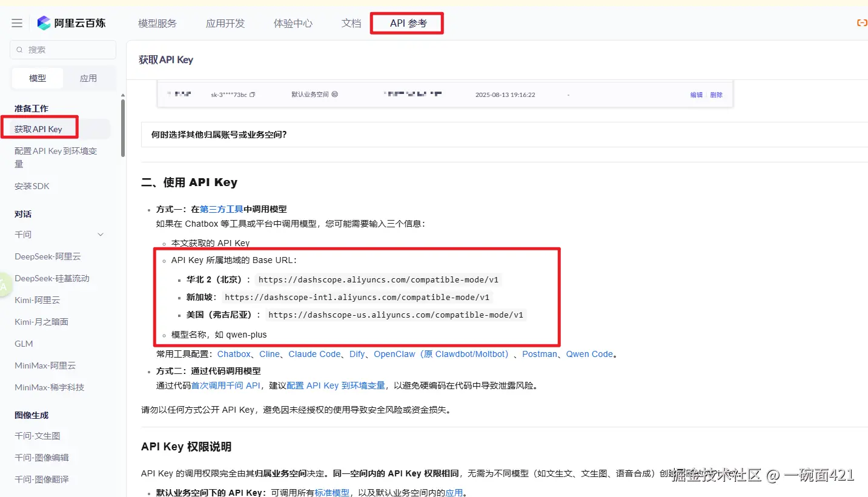Click the ID icon beside 默认业务空间
The height and width of the screenshot is (497, 868).
click(x=334, y=95)
